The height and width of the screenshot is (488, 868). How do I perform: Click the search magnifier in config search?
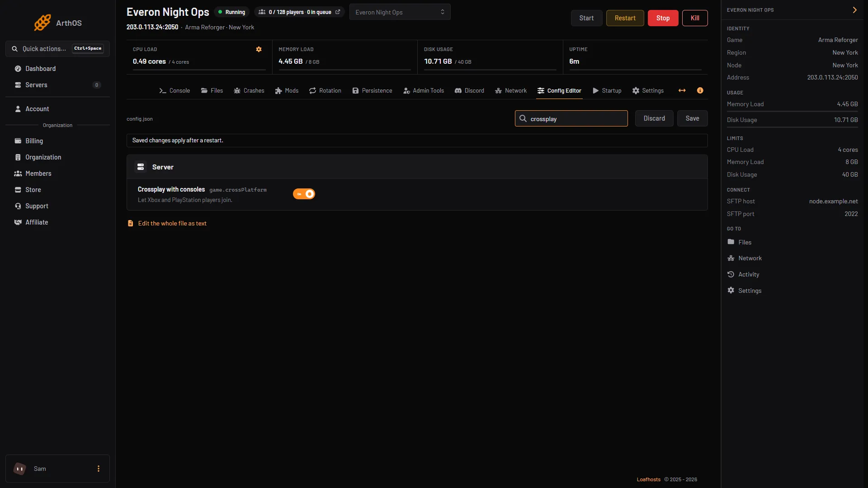[523, 118]
